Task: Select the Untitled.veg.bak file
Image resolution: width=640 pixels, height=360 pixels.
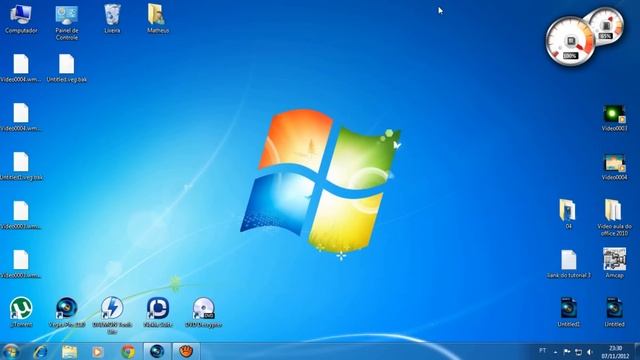Action: click(67, 68)
